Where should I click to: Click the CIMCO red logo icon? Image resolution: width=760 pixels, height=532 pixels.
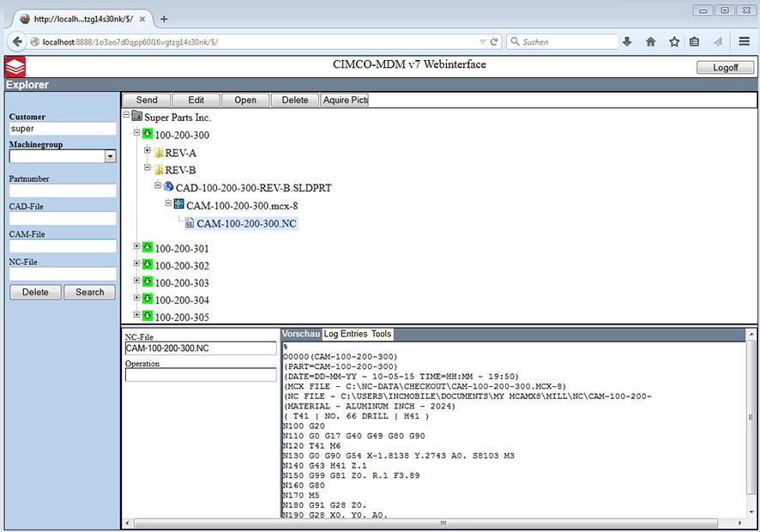pos(15,67)
